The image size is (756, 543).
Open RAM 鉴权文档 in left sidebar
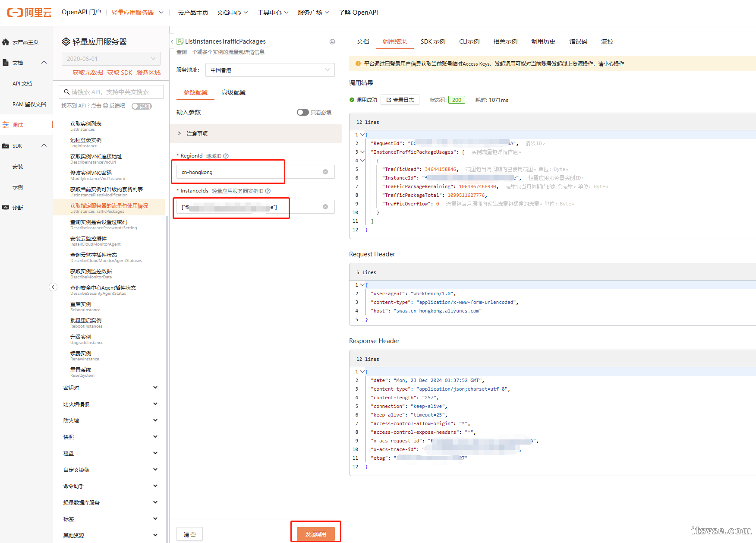tap(29, 104)
